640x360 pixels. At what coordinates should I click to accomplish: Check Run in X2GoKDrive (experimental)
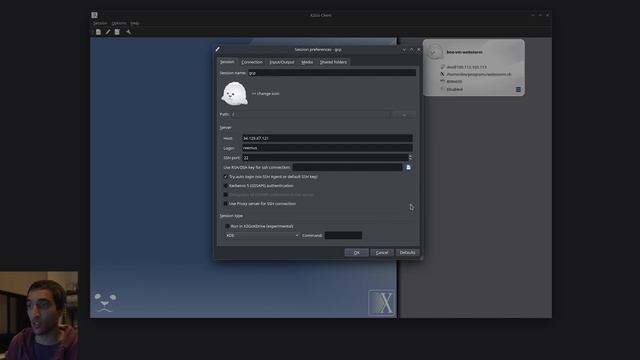tap(227, 226)
